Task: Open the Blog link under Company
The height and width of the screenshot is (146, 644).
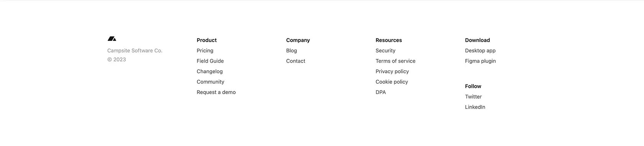Action: click(291, 50)
